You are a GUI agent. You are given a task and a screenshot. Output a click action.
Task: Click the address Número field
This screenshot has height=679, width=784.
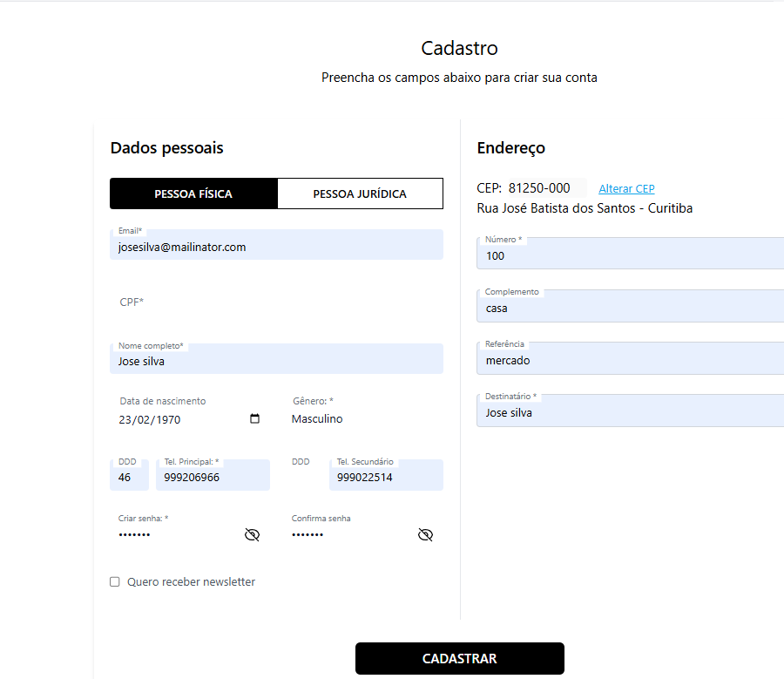(x=630, y=256)
